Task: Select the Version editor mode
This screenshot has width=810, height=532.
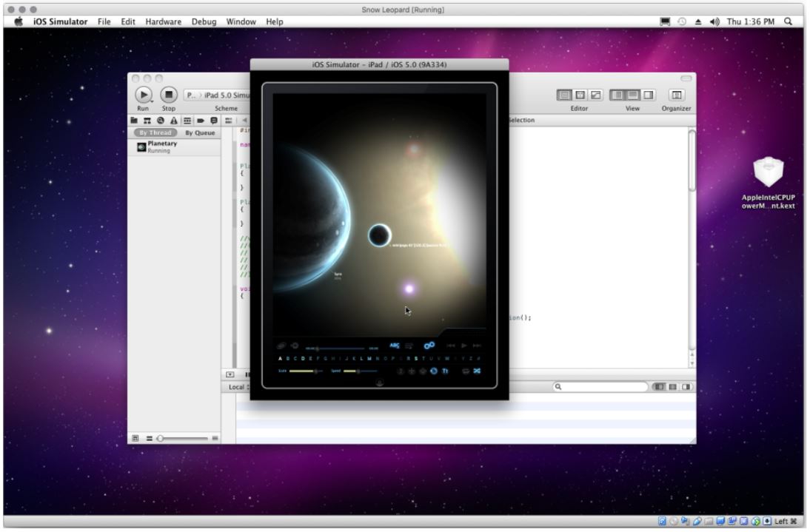Action: (595, 95)
